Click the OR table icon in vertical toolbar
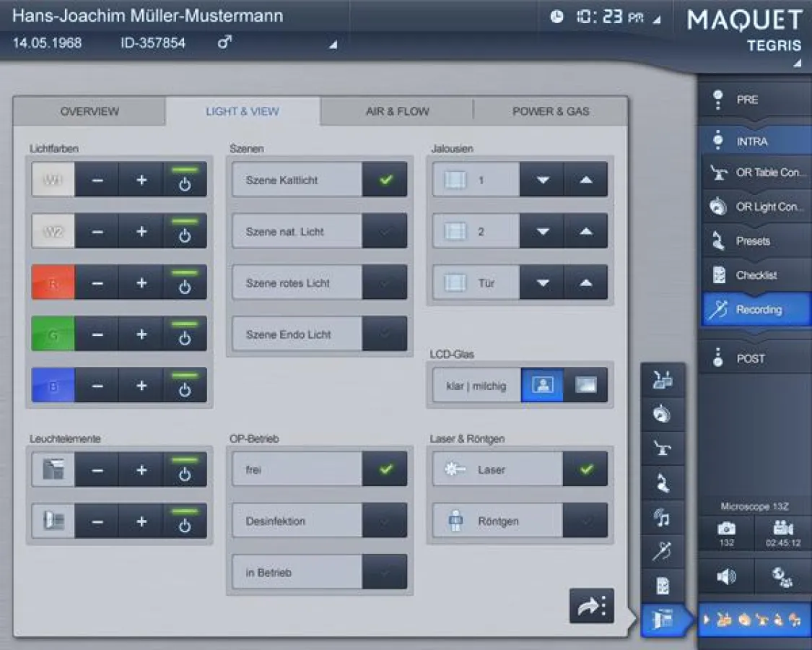The image size is (812, 650). point(663,448)
